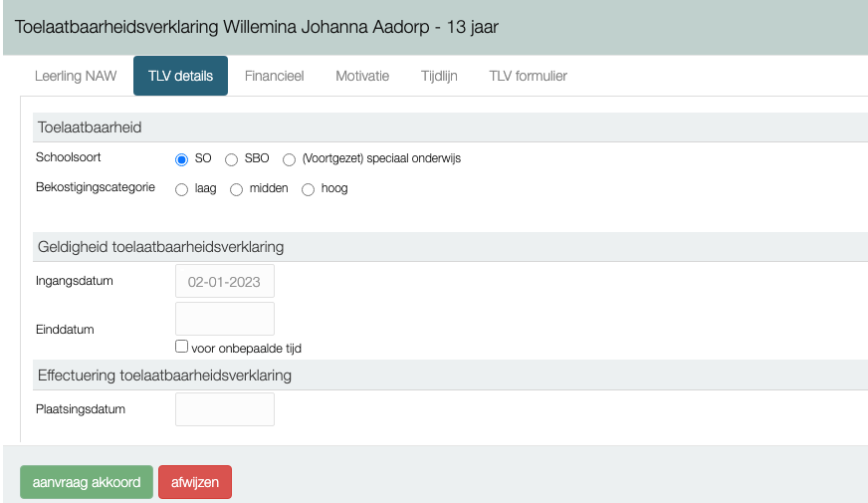Choose hoog for Bekostigingscategorie
This screenshot has width=868, height=503.
(309, 189)
